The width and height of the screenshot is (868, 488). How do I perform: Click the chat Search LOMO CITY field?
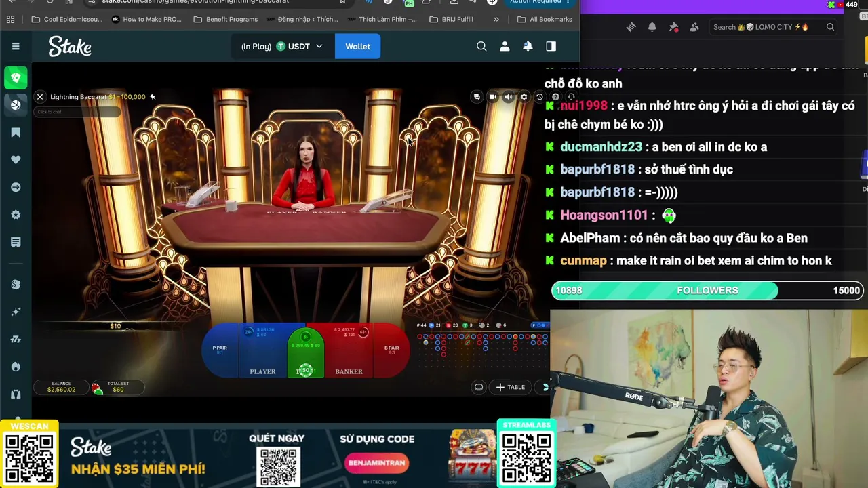774,27
